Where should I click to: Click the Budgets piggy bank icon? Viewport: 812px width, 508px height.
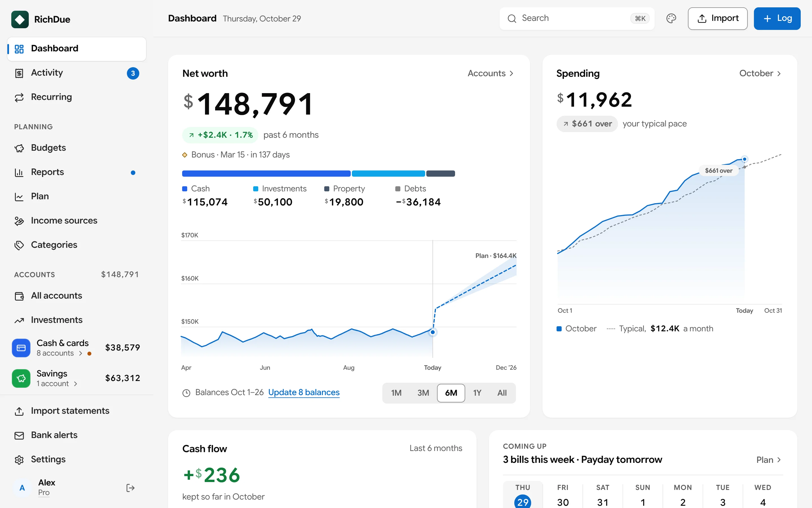[19, 148]
